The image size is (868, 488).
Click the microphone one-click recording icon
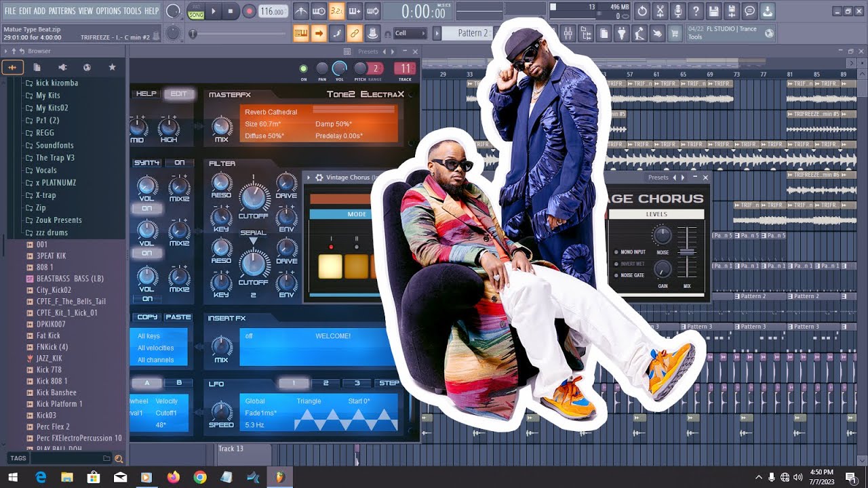[677, 11]
